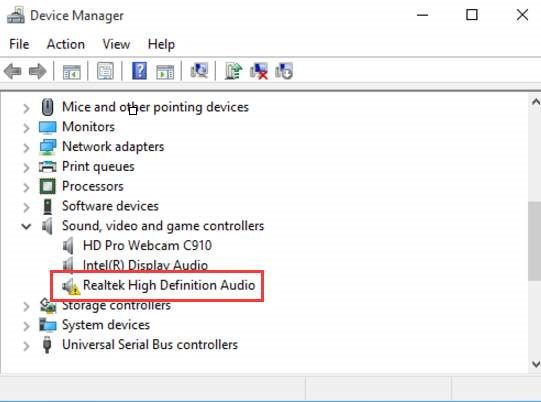
Task: Expand the System devices node
Action: click(x=26, y=326)
